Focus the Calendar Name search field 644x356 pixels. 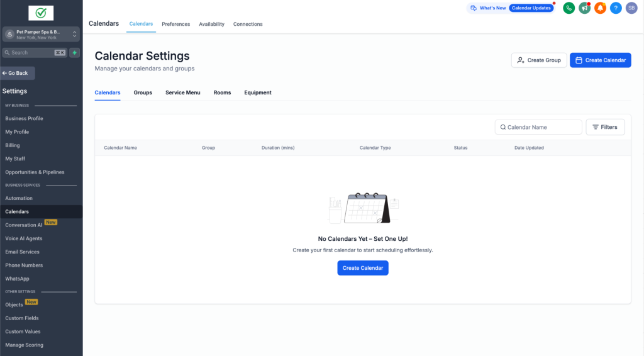538,127
